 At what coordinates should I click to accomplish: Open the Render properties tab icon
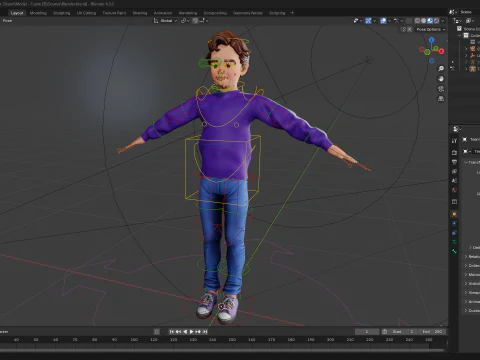[454, 152]
